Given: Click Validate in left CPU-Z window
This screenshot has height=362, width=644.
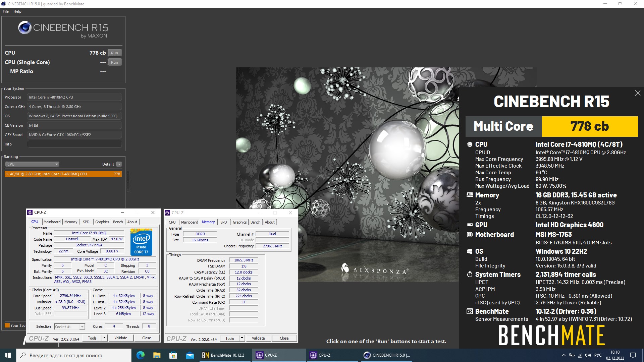Looking at the screenshot, I should click(121, 338).
